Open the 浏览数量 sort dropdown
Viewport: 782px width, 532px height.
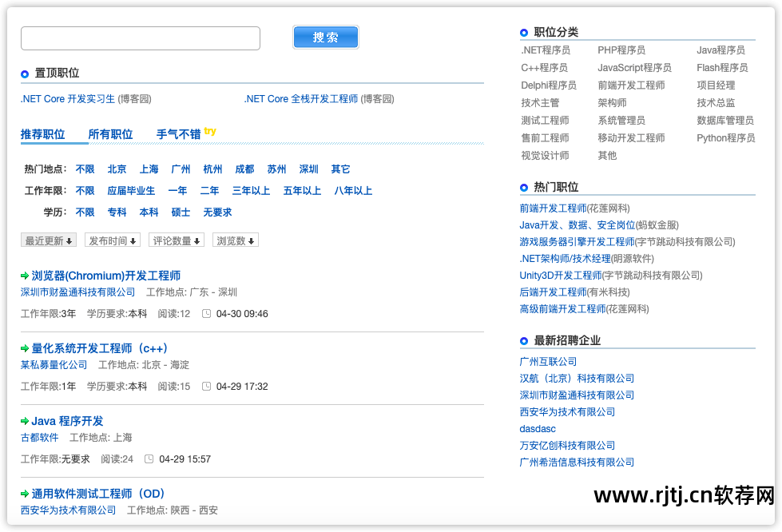tap(235, 240)
